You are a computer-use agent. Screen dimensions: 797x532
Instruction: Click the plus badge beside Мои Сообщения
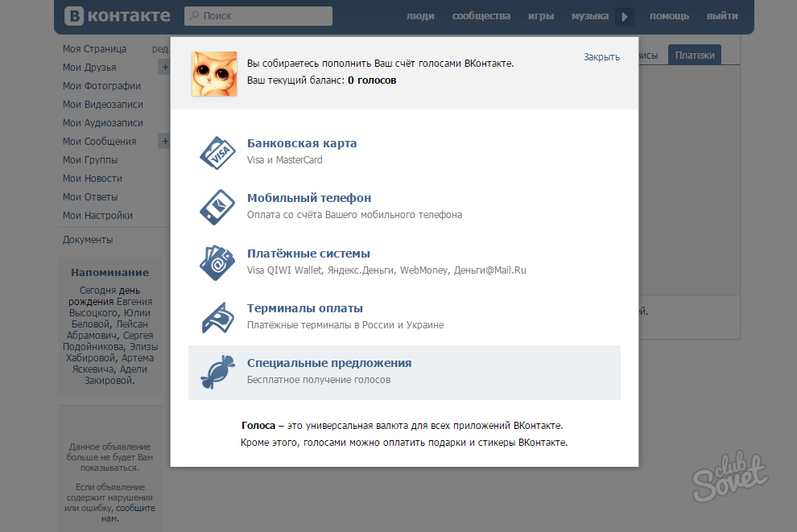click(x=164, y=142)
